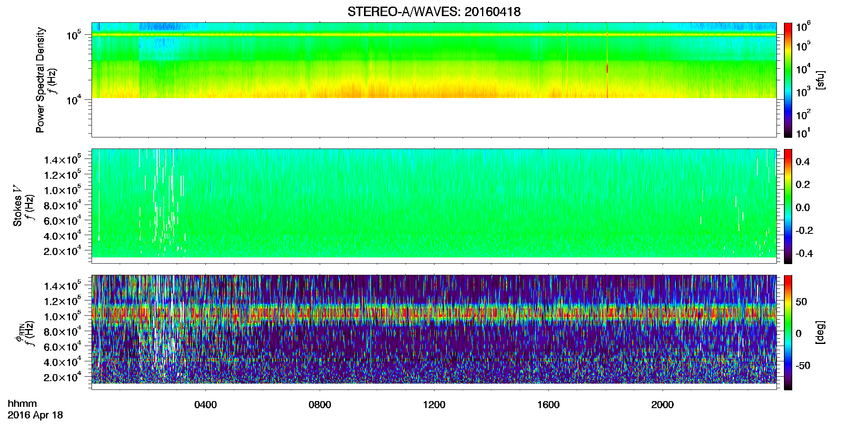This screenshot has height=447, width=868.
Task: Click the sfu colorbar in top panel
Action: (x=788, y=80)
